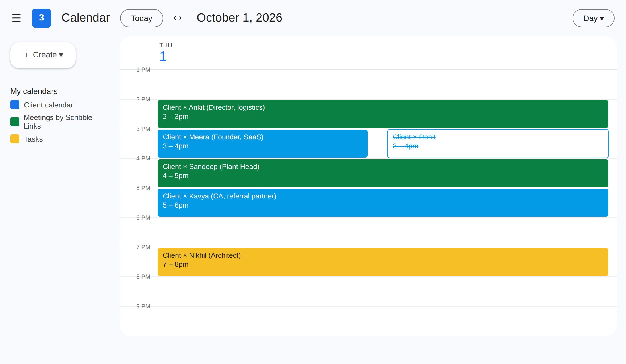This screenshot has width=626, height=364.
Task: Click the 1 PM time label
Action: [x=143, y=70]
